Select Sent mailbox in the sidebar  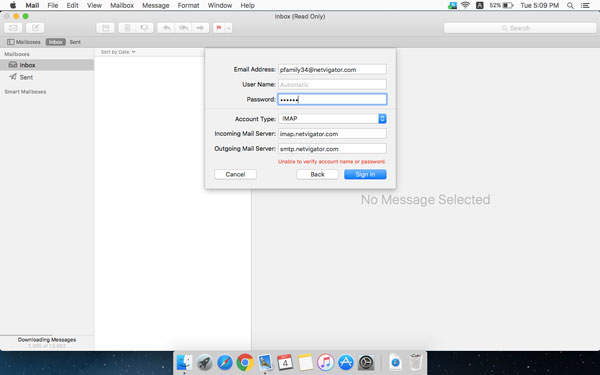47,77
